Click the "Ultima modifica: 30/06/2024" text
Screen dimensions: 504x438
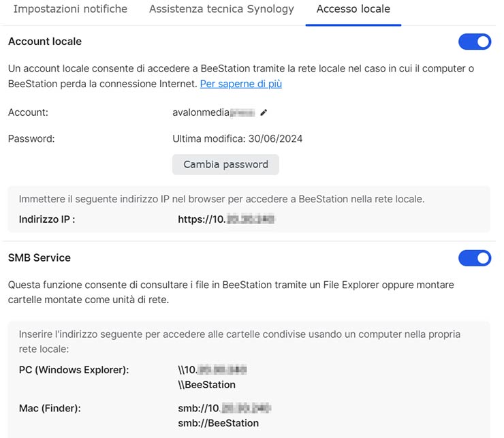tap(237, 138)
